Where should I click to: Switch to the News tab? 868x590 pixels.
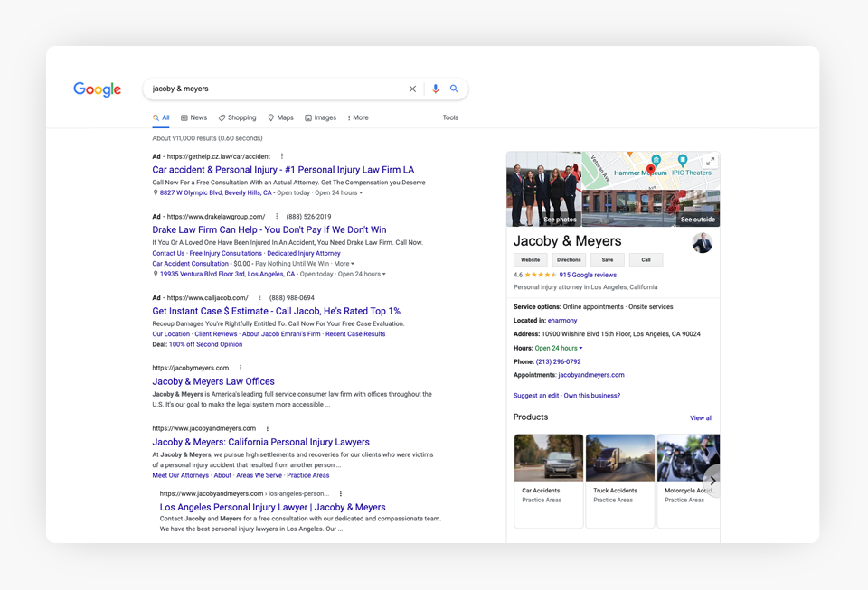tap(193, 117)
